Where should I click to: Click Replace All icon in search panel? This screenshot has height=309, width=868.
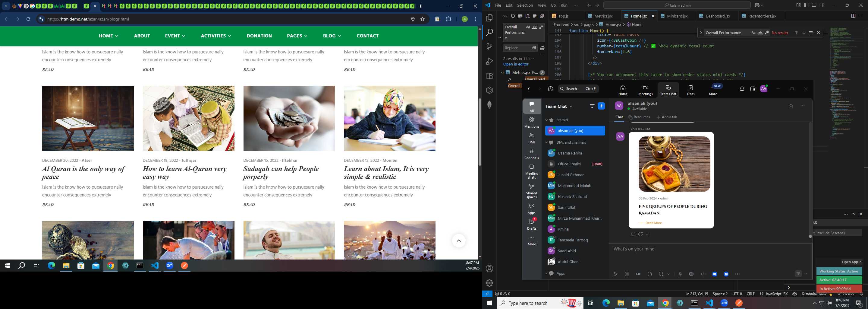point(542,48)
